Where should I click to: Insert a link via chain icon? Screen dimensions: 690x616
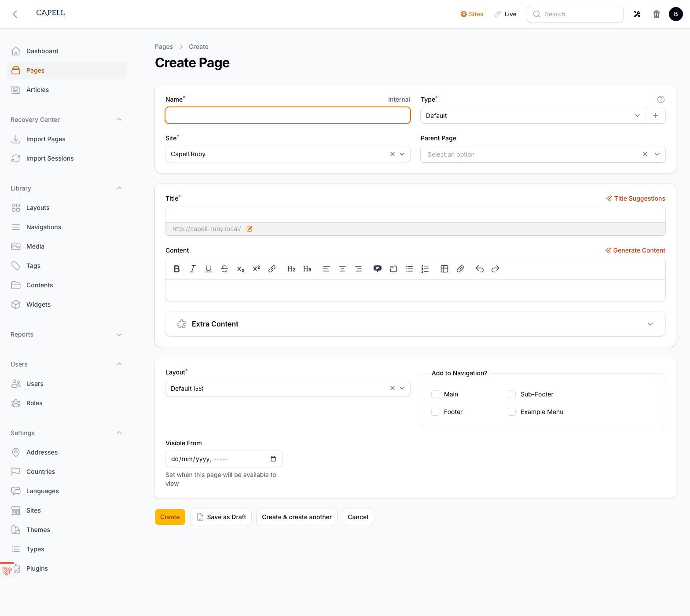pos(272,269)
